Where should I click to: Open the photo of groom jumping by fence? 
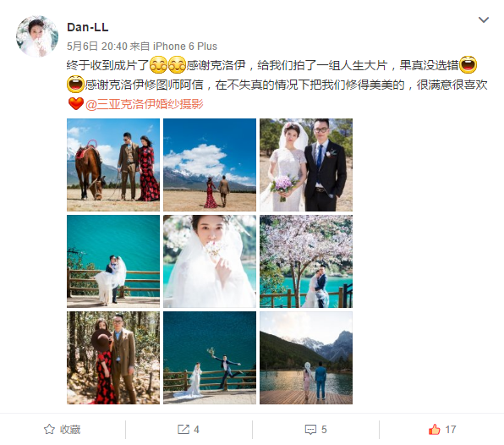210,358
